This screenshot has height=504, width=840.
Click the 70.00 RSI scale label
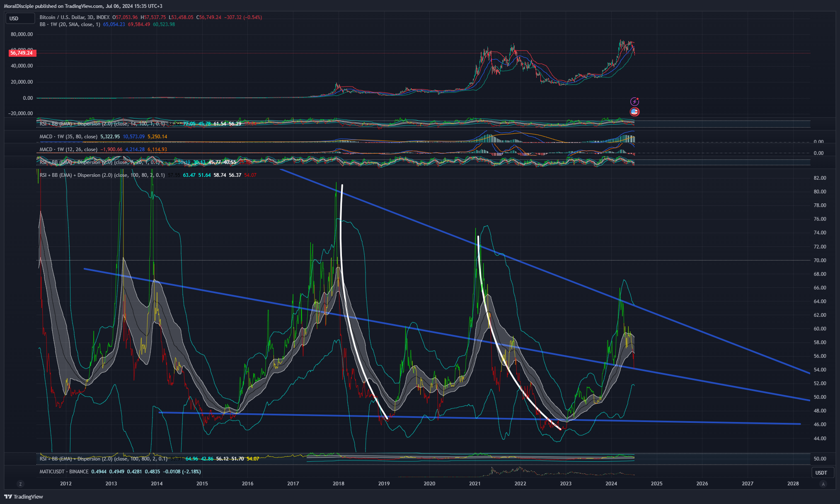coord(820,260)
